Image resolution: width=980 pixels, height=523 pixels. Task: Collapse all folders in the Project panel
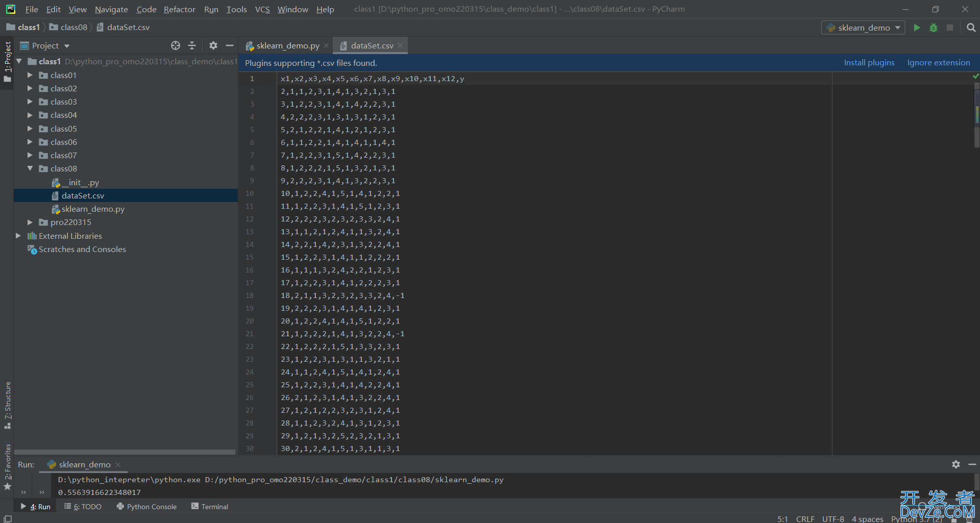click(x=192, y=46)
